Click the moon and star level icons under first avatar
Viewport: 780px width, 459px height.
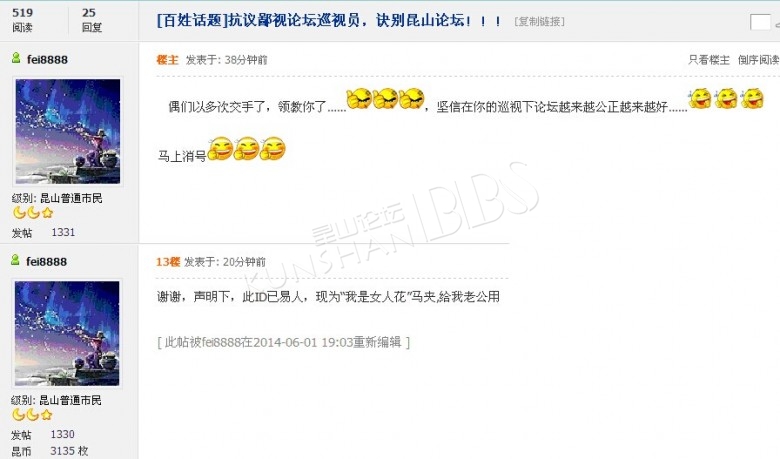[x=33, y=213]
